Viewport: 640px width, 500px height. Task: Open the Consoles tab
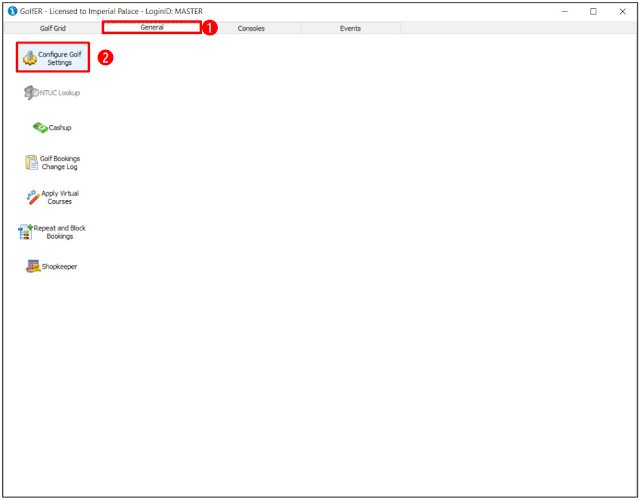[251, 28]
